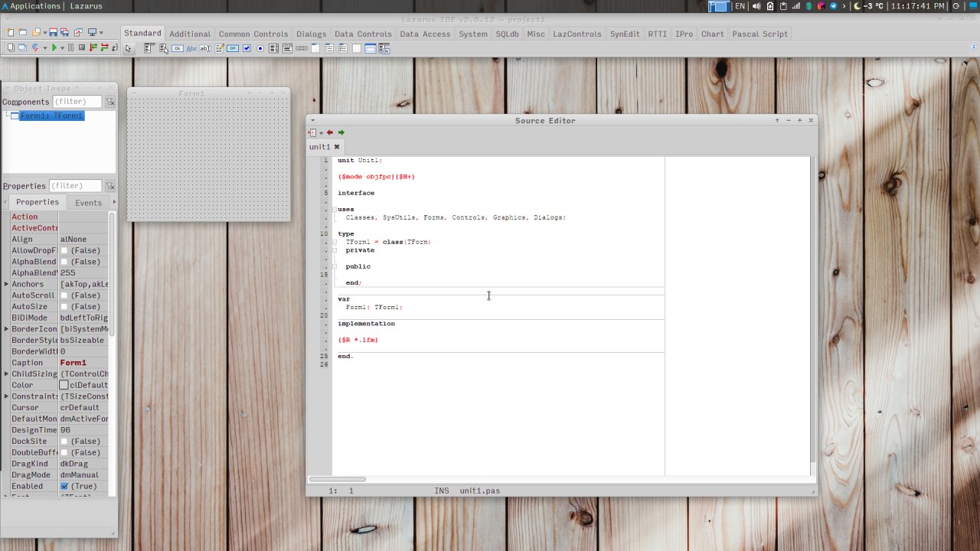Open the view forms dropdown arrow
Image resolution: width=980 pixels, height=551 pixels.
tap(101, 33)
